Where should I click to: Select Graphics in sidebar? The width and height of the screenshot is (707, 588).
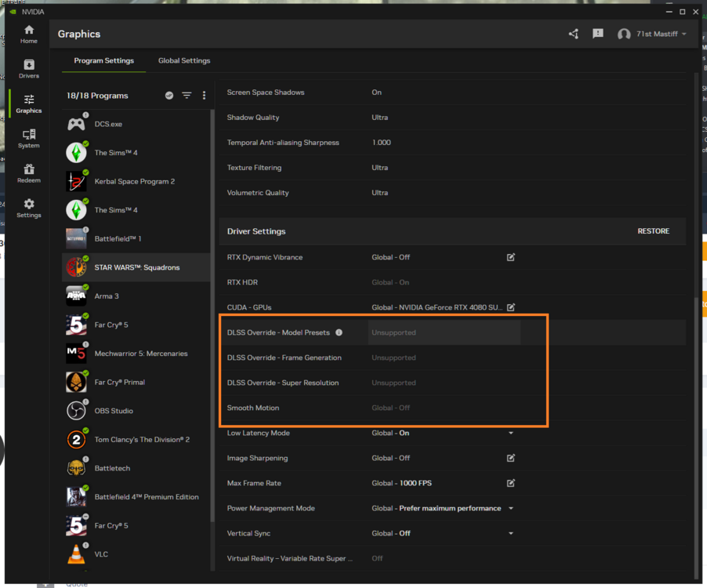coord(29,104)
